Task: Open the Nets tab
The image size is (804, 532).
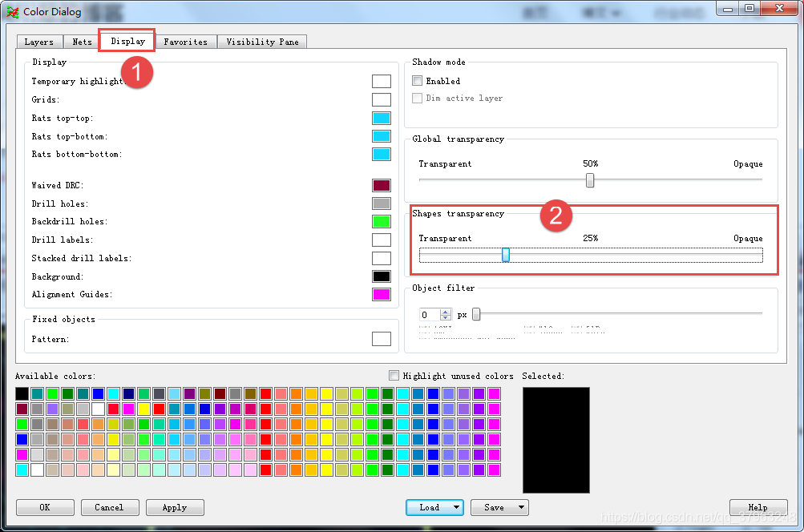Action: point(82,42)
